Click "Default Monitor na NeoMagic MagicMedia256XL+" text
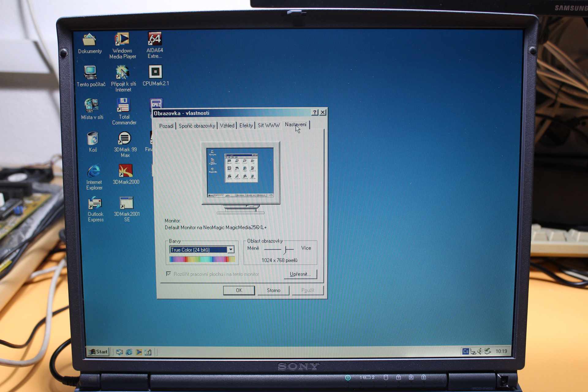Viewport: 588px width, 392px height. click(x=216, y=228)
